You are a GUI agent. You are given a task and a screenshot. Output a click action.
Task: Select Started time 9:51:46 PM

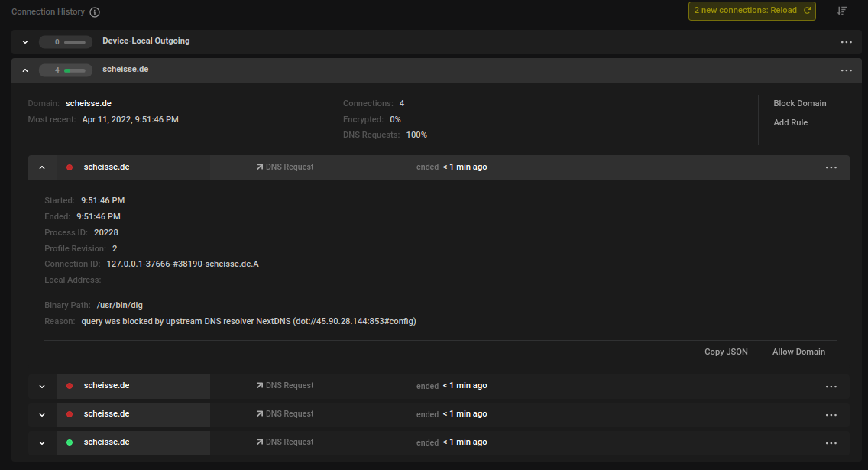[102, 200]
